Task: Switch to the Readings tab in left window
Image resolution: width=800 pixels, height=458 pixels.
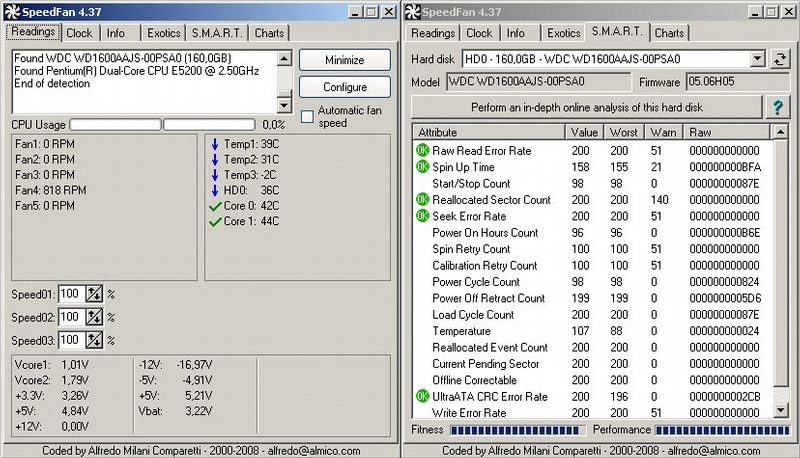Action: 33,32
